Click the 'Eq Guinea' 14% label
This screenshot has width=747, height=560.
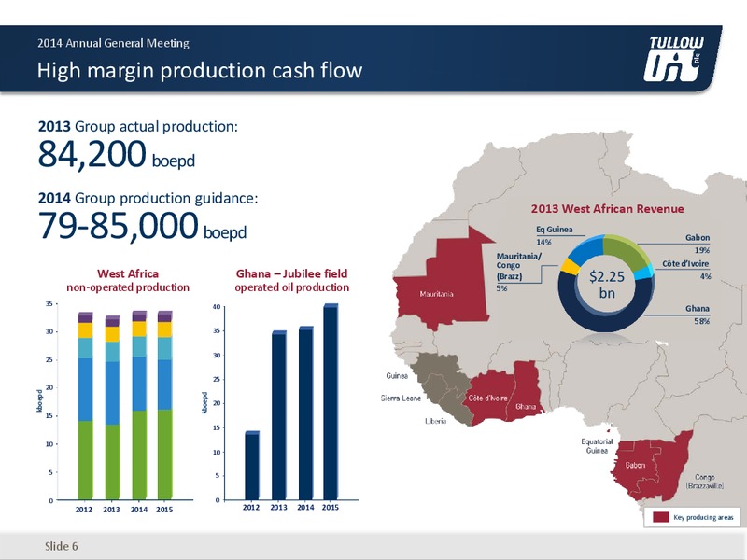click(x=554, y=235)
